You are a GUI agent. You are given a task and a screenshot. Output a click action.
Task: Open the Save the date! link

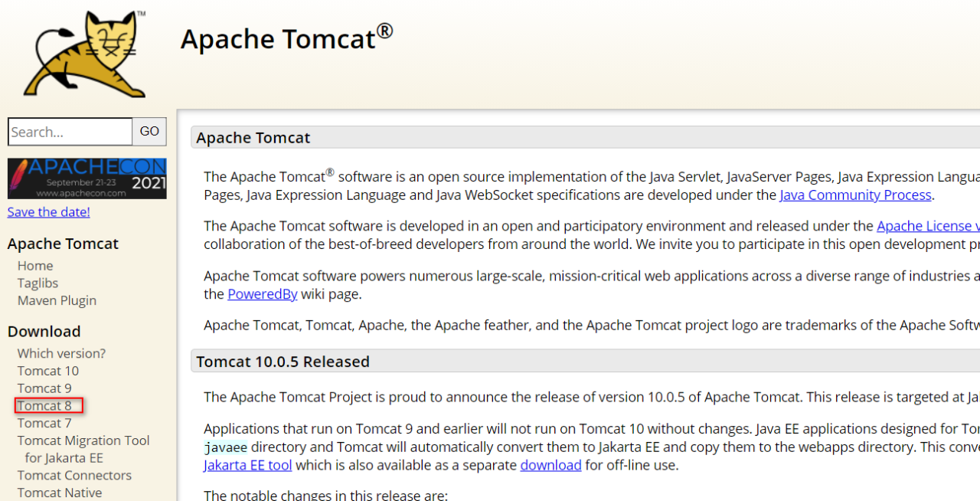pos(48,212)
